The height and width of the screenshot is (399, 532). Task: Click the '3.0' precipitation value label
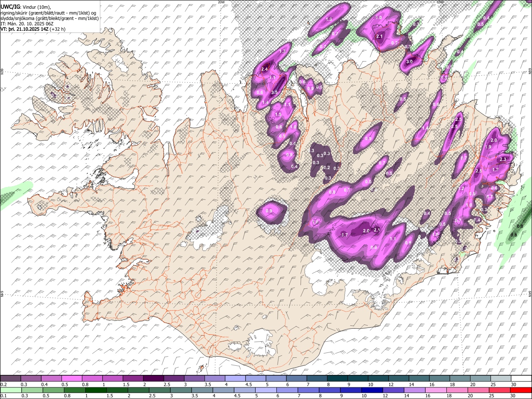(409, 62)
